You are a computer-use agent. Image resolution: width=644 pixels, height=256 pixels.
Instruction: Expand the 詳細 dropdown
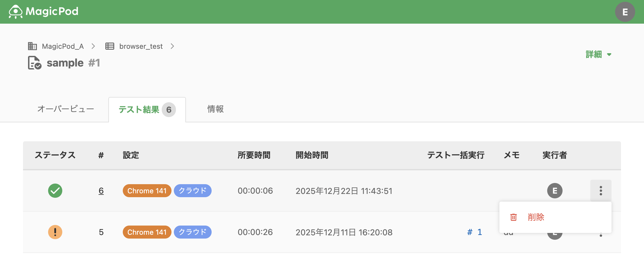pyautogui.click(x=599, y=54)
